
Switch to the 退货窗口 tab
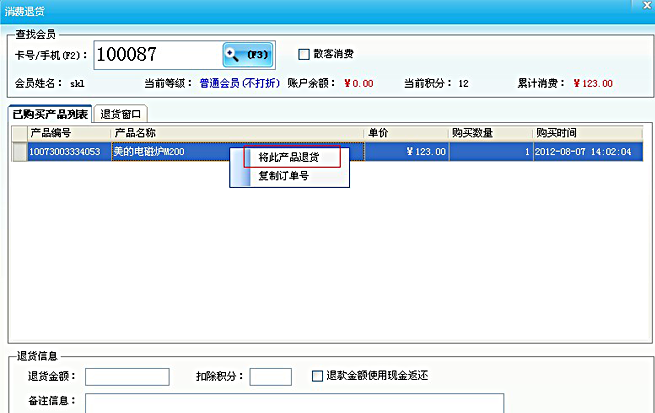pos(120,114)
